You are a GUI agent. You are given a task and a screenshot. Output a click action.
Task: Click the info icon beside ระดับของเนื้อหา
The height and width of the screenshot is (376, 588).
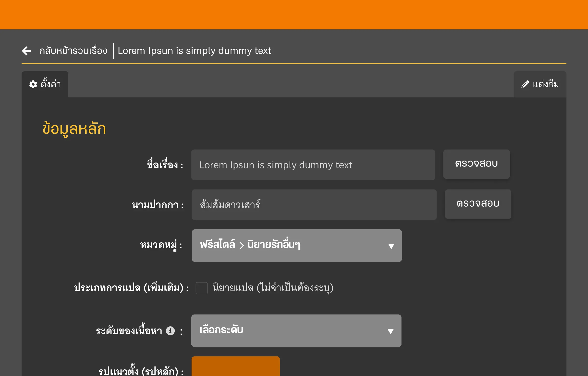(171, 330)
